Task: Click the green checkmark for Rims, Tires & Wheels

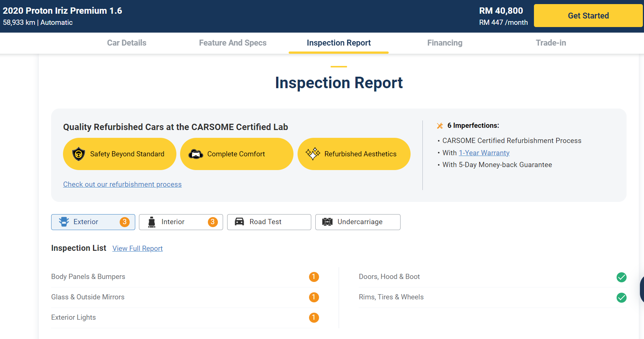Action: click(621, 298)
